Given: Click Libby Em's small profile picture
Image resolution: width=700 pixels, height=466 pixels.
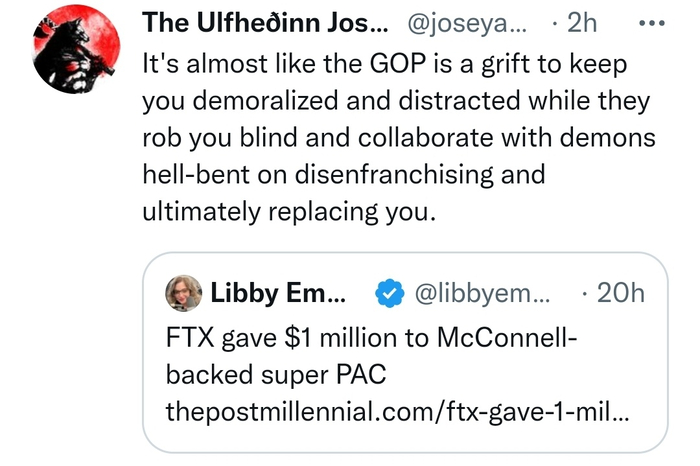Looking at the screenshot, I should [x=185, y=293].
